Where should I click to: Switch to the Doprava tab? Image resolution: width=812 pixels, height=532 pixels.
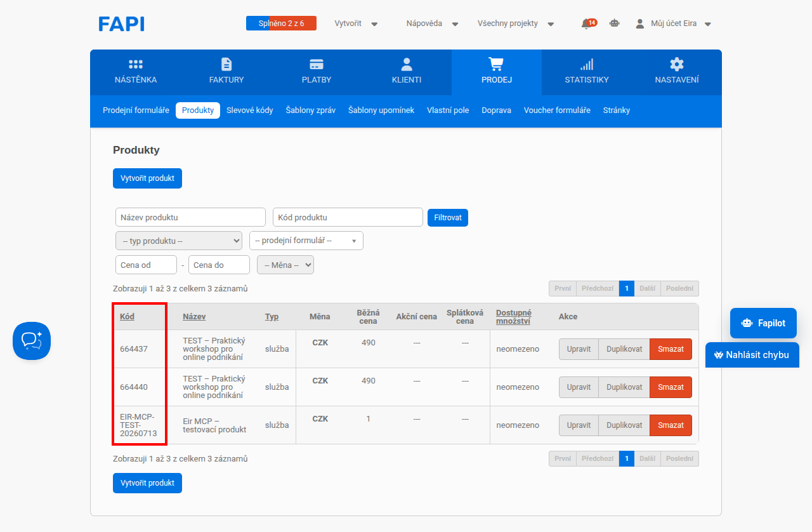[496, 110]
